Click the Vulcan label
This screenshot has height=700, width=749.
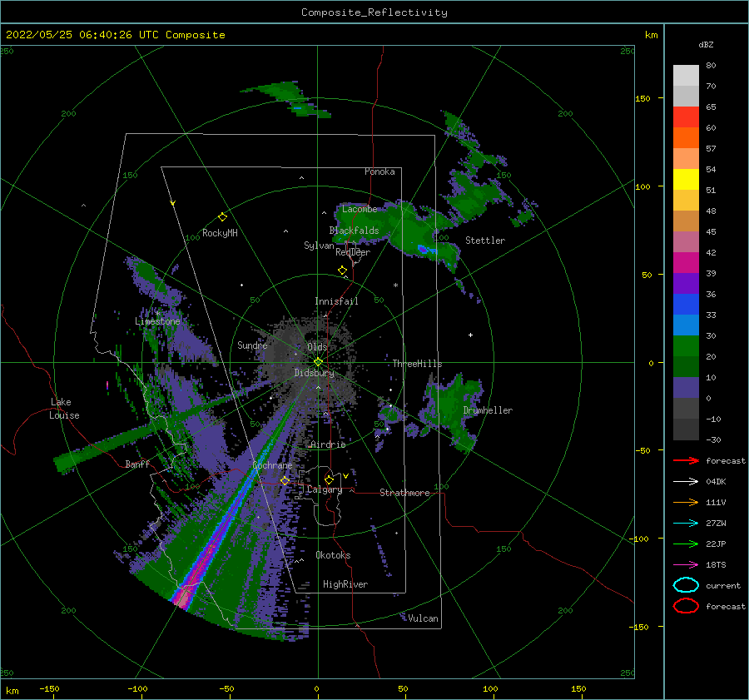click(423, 618)
